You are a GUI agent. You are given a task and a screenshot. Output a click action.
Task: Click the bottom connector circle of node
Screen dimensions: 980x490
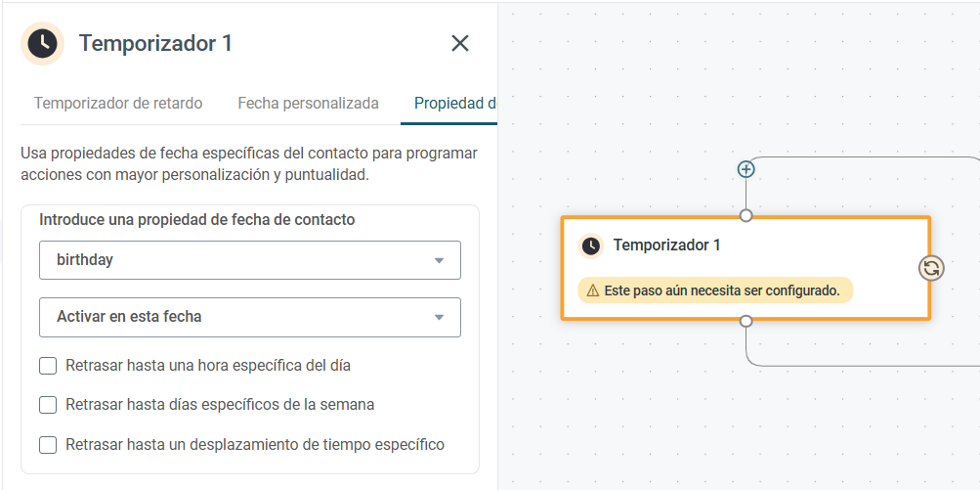746,321
